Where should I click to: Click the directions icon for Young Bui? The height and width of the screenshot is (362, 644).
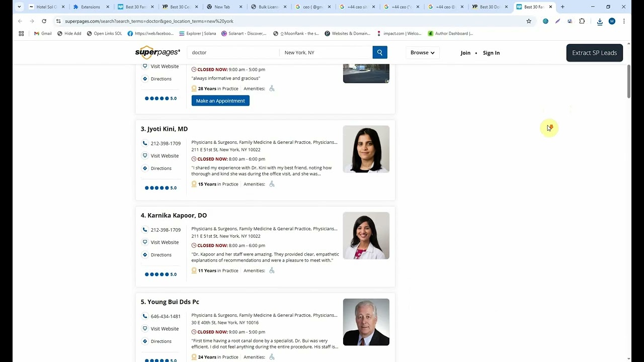pyautogui.click(x=145, y=341)
